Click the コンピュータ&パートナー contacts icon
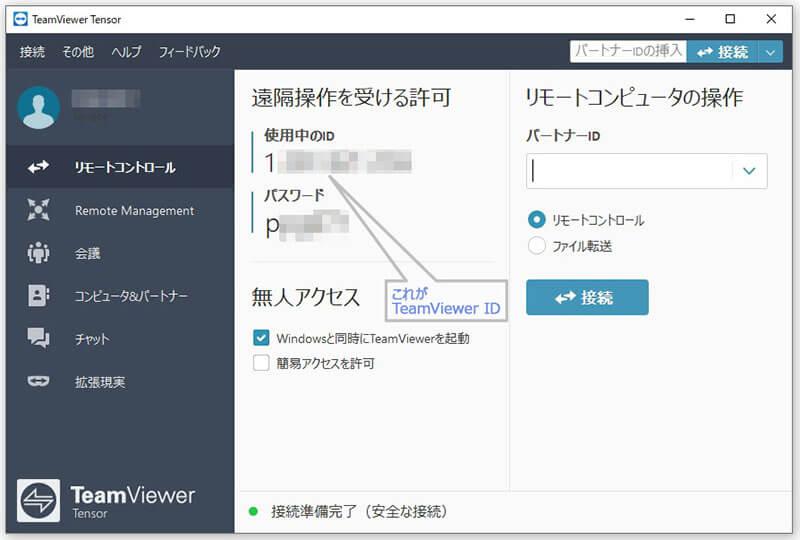The width and height of the screenshot is (800, 540). (x=38, y=296)
